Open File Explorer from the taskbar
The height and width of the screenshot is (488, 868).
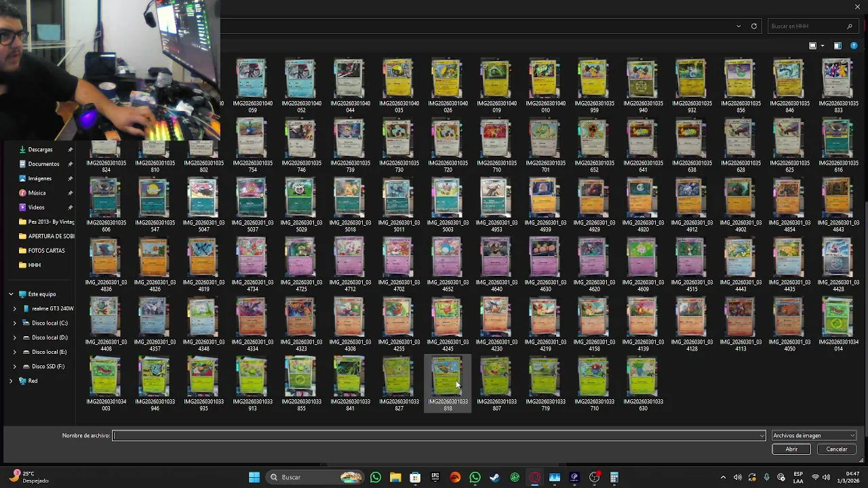coord(395,477)
